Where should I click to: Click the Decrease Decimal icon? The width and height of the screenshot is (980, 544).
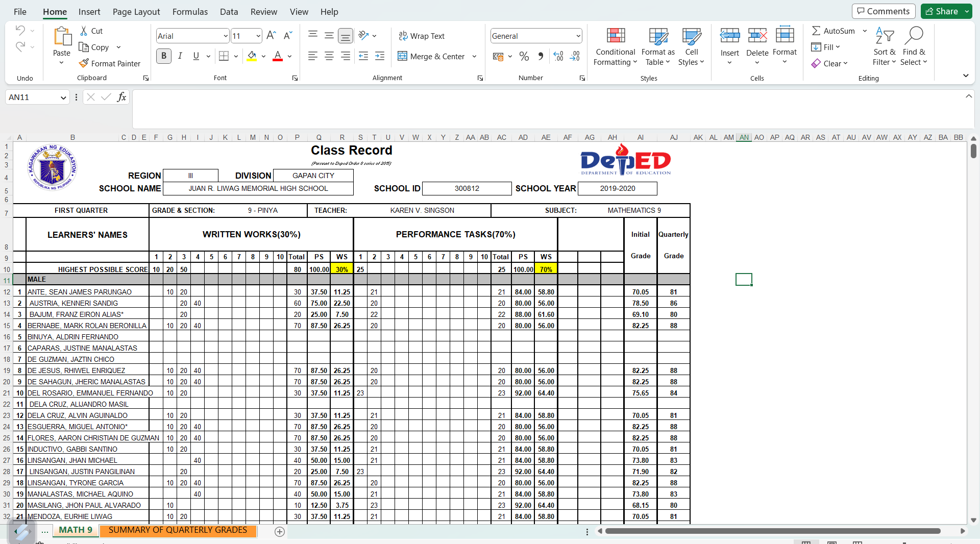click(x=575, y=56)
